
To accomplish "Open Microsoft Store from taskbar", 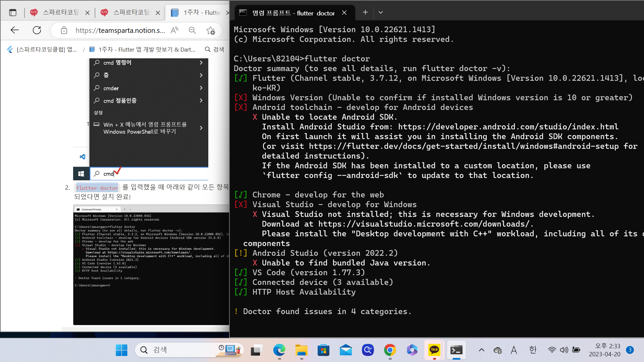I will point(323,350).
